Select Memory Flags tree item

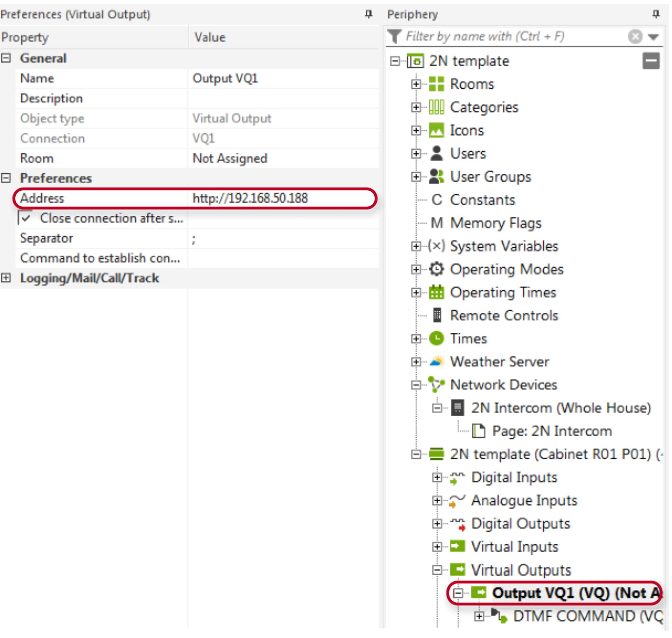pos(496,223)
